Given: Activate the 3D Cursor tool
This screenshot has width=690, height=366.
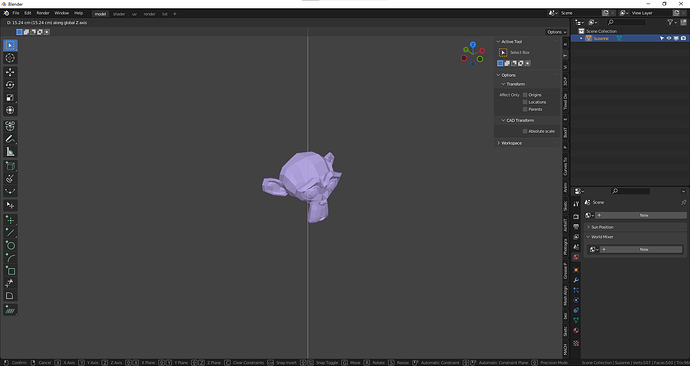Looking at the screenshot, I should click(10, 58).
